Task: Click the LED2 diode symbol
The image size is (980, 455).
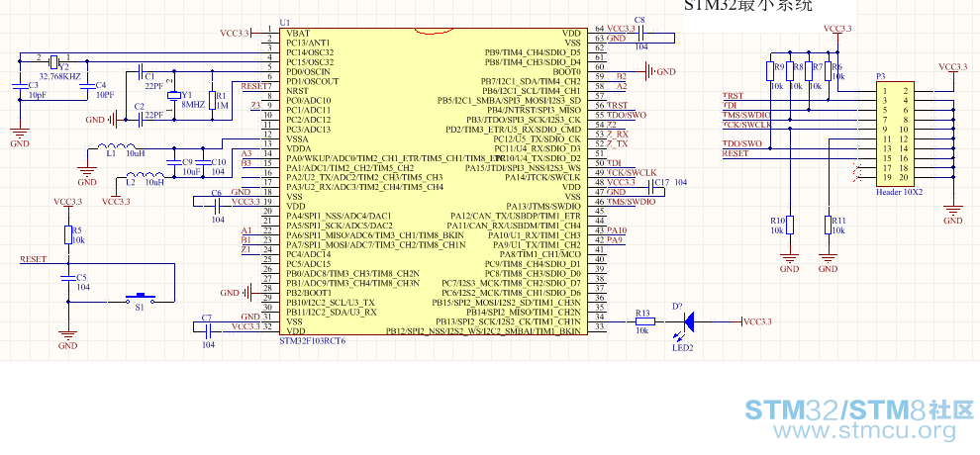Action: tap(689, 321)
